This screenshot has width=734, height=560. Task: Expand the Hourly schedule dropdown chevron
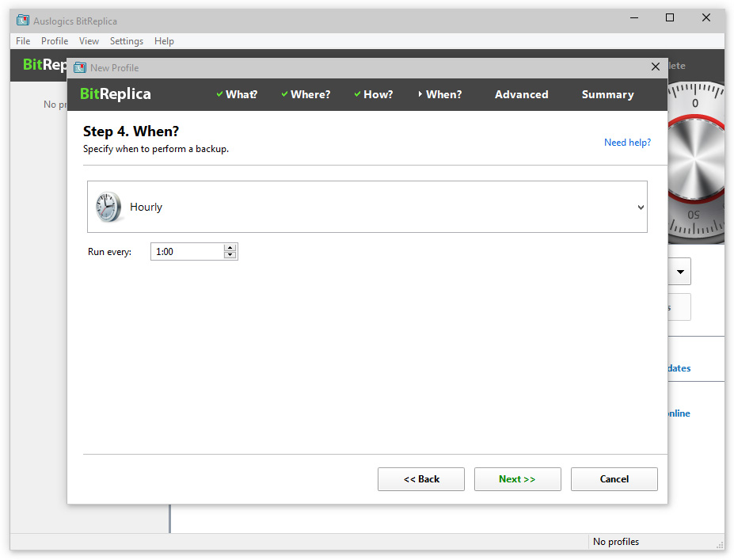tap(641, 208)
